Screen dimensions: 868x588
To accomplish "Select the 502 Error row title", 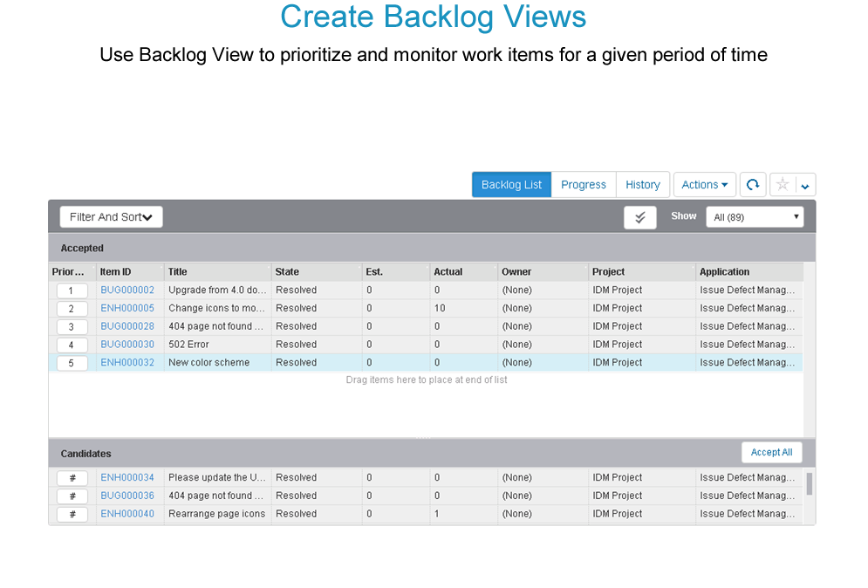I will pos(188,345).
